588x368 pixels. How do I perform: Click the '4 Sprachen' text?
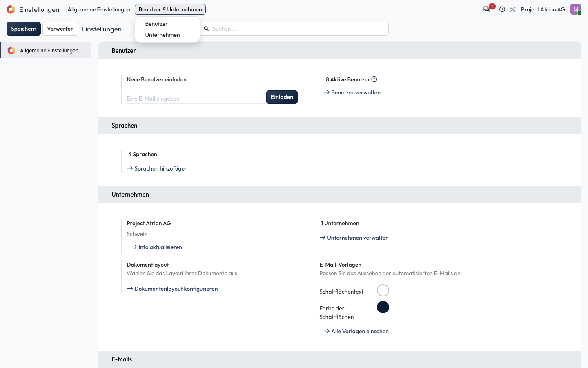[143, 154]
